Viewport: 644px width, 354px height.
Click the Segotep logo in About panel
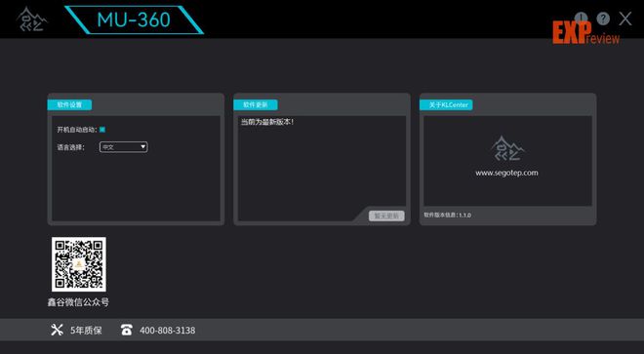(x=507, y=148)
